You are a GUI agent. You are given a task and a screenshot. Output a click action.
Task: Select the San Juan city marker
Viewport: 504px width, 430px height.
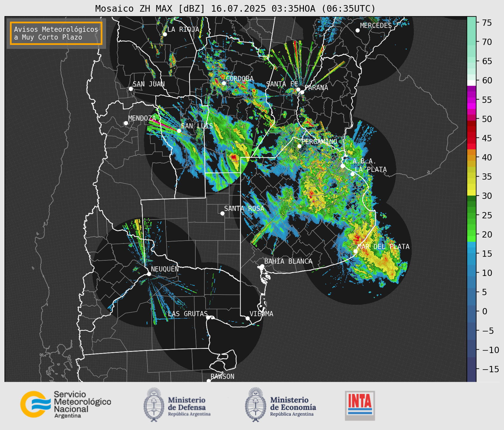pyautogui.click(x=131, y=89)
